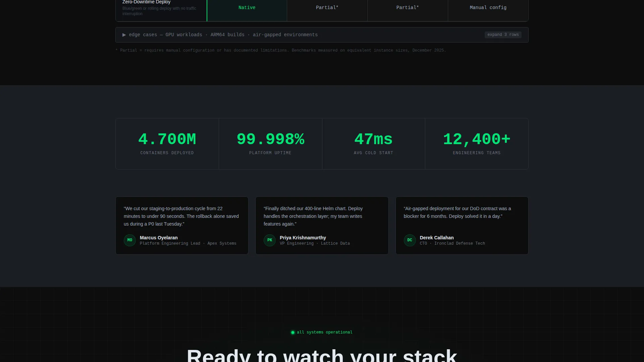Click the 'expand 3 rows' badge

pyautogui.click(x=503, y=35)
